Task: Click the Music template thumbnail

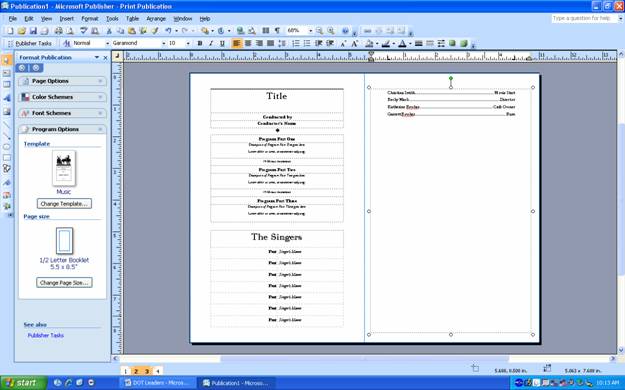Action: [64, 168]
